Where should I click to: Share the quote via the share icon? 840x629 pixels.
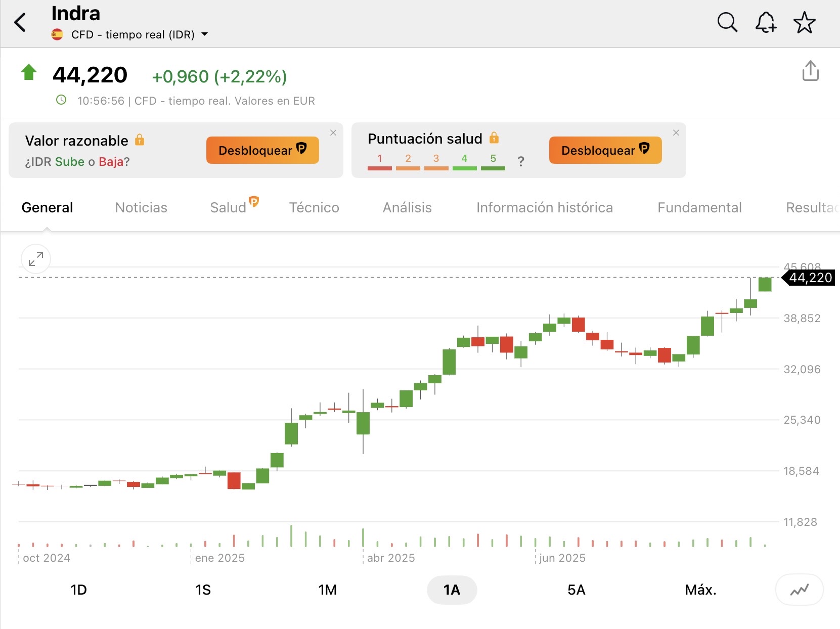click(x=810, y=71)
